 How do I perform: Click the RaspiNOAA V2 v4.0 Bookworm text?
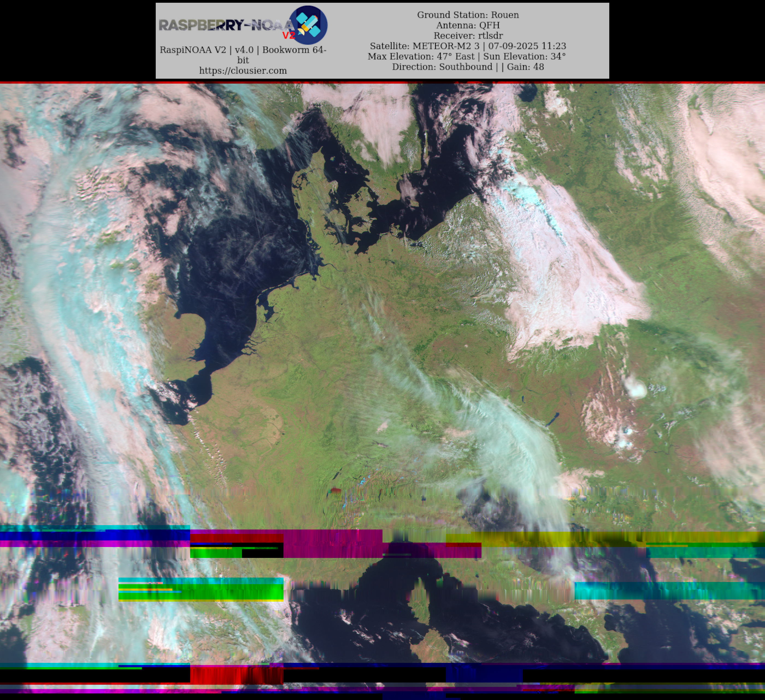tap(243, 50)
